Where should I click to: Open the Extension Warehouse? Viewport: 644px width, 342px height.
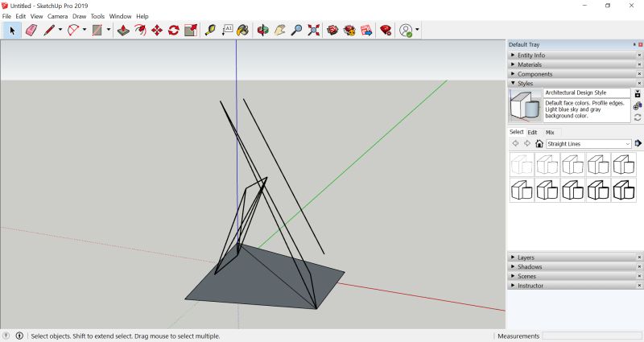(x=349, y=31)
